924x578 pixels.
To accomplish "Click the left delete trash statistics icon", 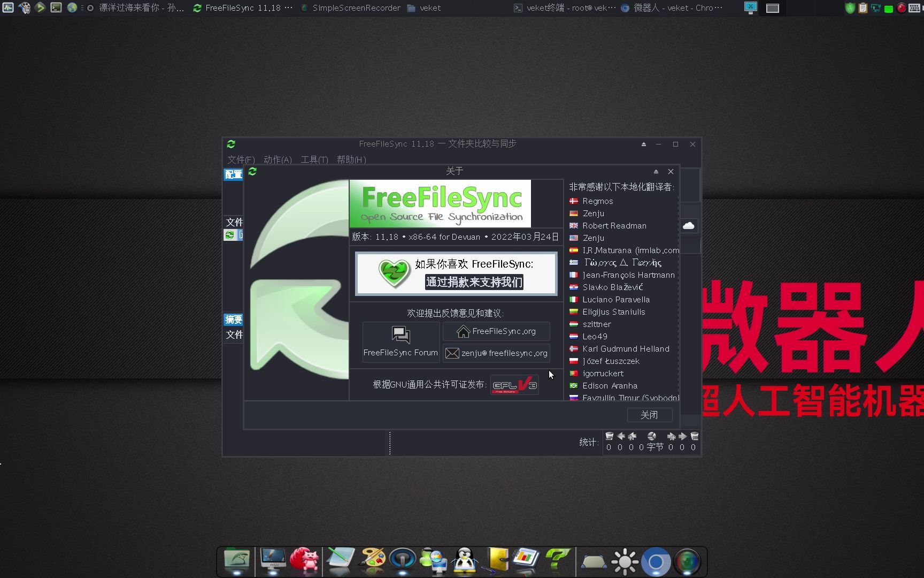I will pos(609,436).
